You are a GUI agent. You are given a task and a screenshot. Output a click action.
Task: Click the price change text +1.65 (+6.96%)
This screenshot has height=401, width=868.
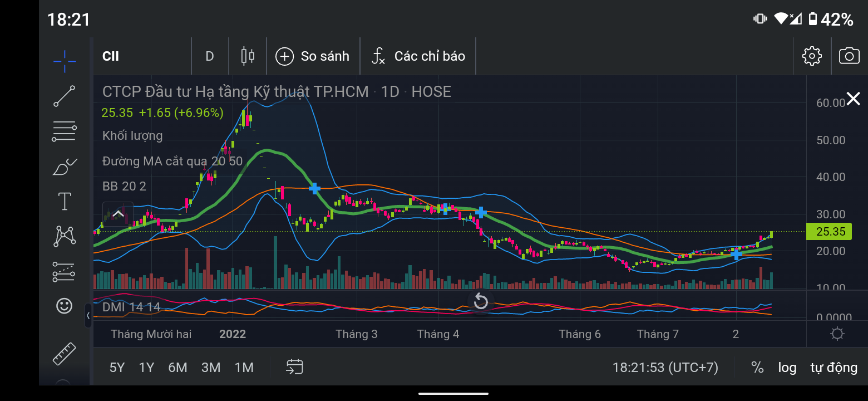tap(181, 113)
